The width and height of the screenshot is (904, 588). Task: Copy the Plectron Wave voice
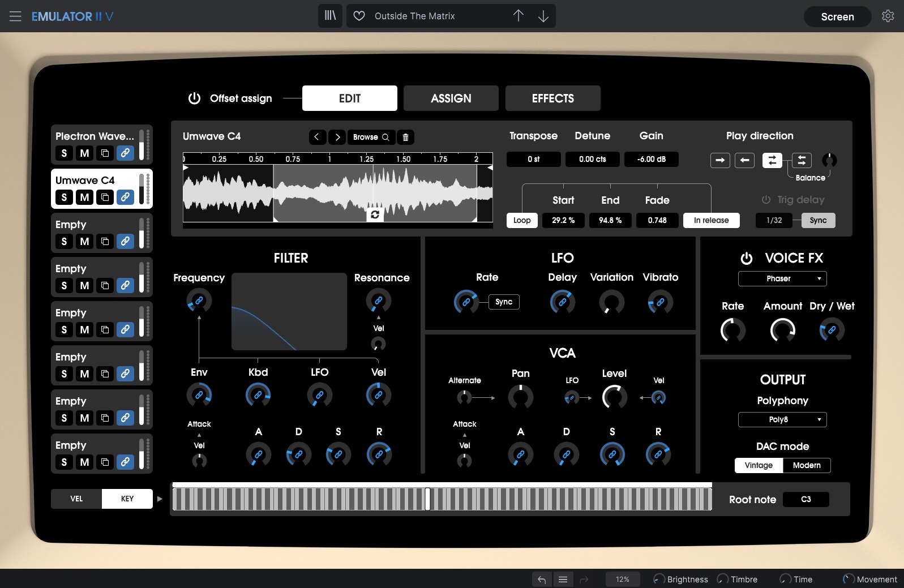point(105,153)
